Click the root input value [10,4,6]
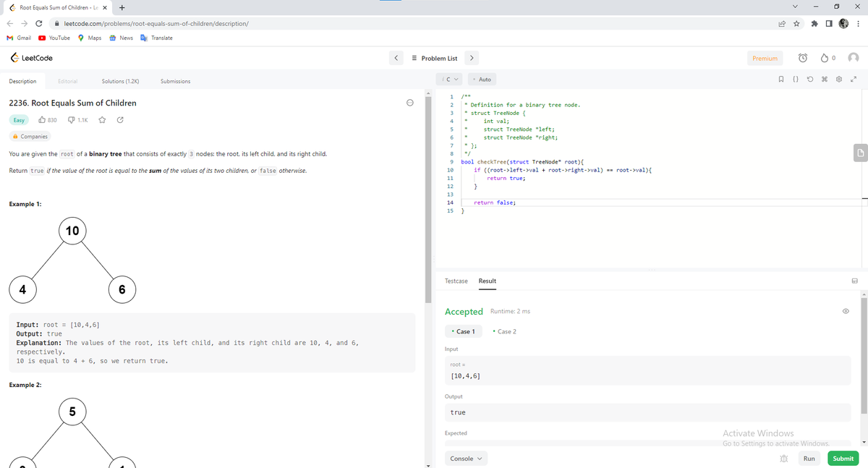 [x=465, y=376]
